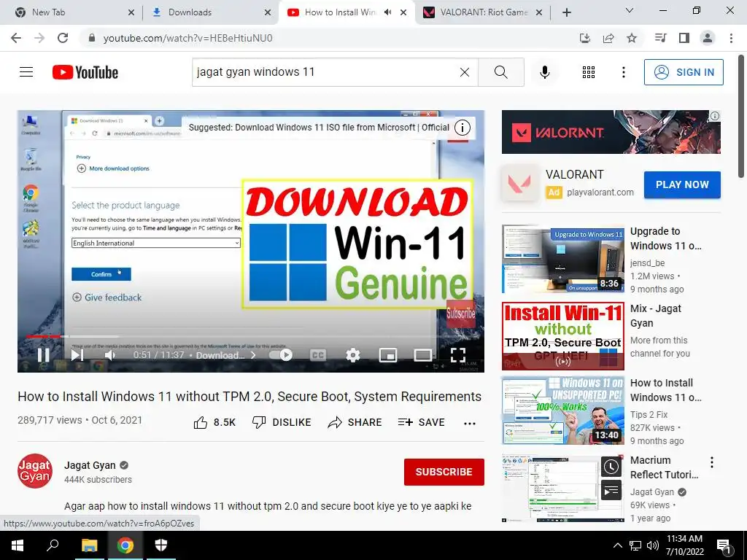Screen dimensions: 747x560
Task: Focus the URL address bar
Action: (x=329, y=38)
